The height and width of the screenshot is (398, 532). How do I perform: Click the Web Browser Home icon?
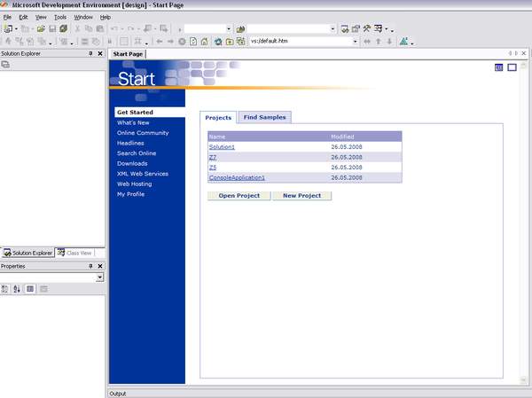click(x=205, y=41)
